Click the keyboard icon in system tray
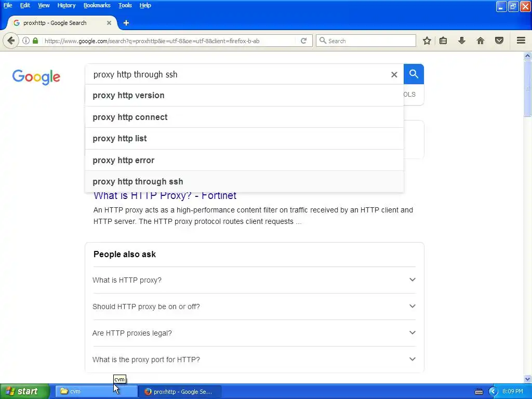This screenshot has height=399, width=532. (x=478, y=392)
